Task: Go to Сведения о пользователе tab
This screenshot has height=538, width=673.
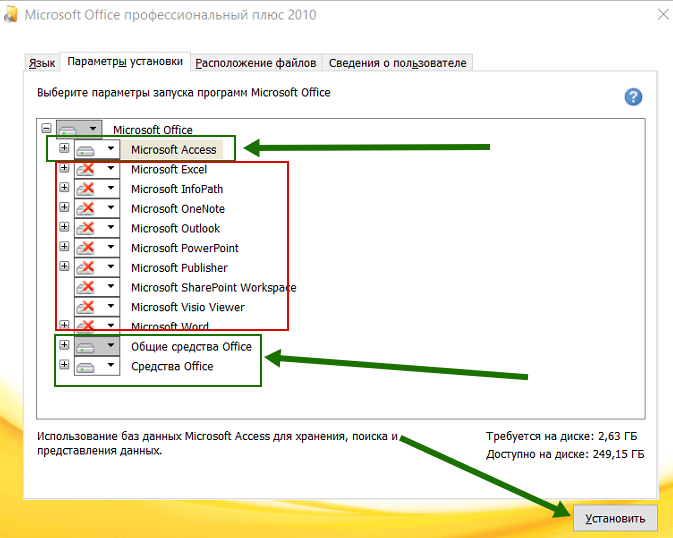Action: tap(397, 63)
